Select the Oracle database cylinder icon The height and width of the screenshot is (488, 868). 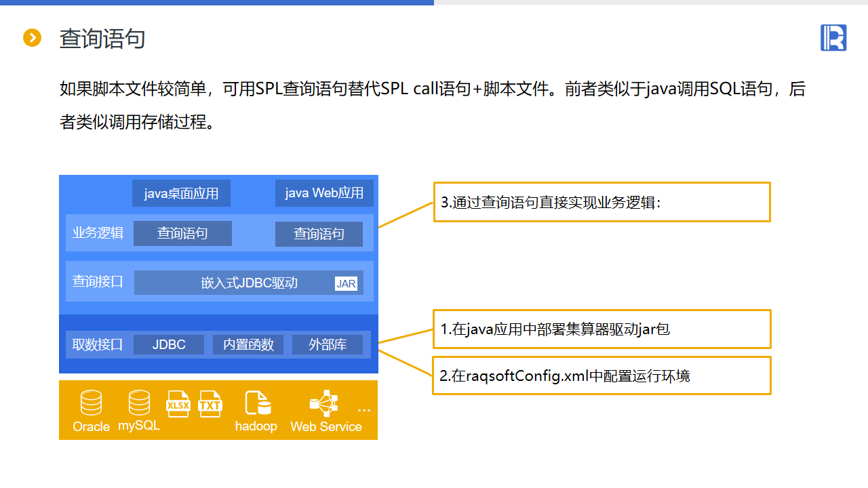[x=91, y=403]
